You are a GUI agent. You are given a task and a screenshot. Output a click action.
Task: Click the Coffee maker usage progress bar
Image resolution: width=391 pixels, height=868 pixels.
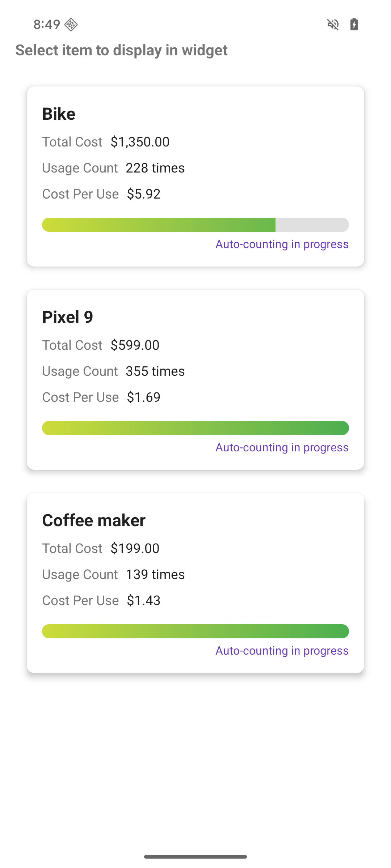click(195, 631)
